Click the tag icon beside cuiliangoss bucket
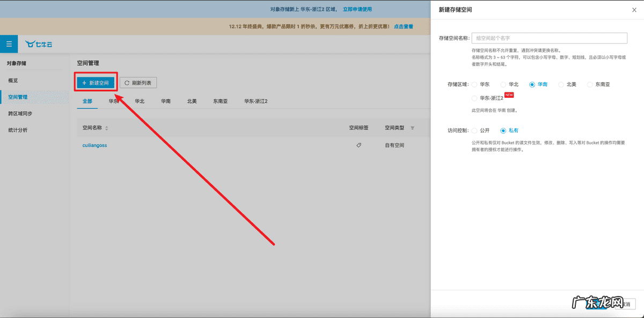The image size is (644, 318). click(x=359, y=145)
